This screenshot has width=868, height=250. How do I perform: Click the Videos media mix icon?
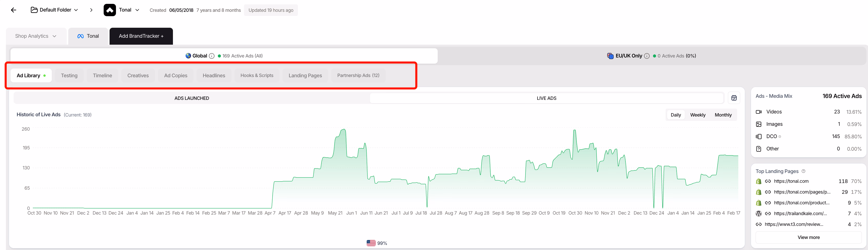coord(758,112)
